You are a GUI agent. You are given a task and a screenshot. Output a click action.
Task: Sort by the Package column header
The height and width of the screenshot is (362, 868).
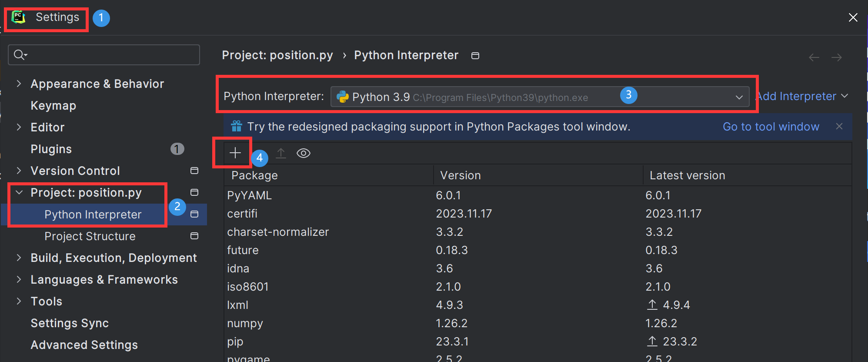click(329, 175)
